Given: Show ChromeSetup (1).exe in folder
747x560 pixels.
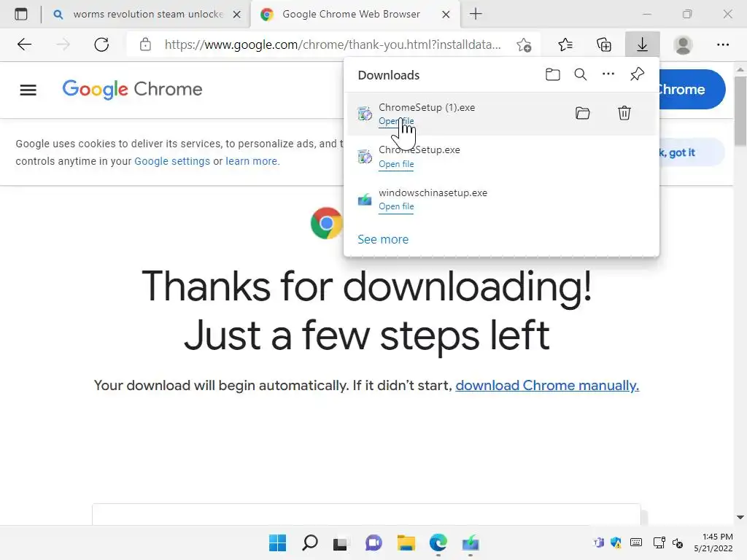Looking at the screenshot, I should click(x=583, y=113).
